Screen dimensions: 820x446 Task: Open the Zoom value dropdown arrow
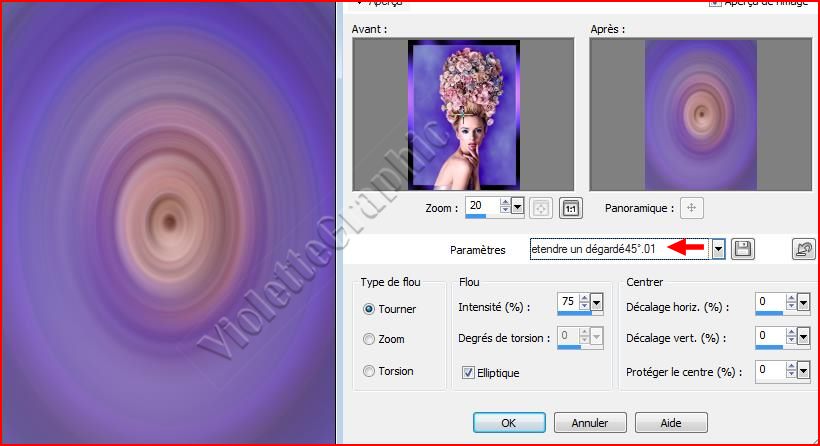517,206
